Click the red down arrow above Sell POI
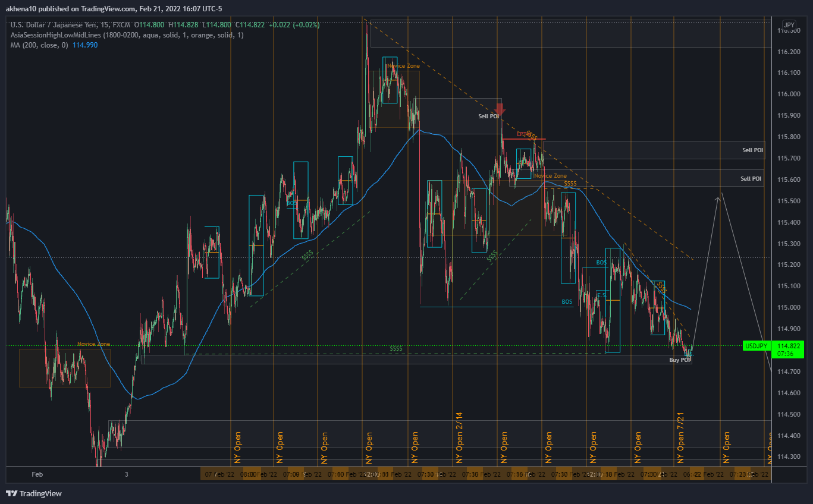This screenshot has width=813, height=504. tap(500, 109)
